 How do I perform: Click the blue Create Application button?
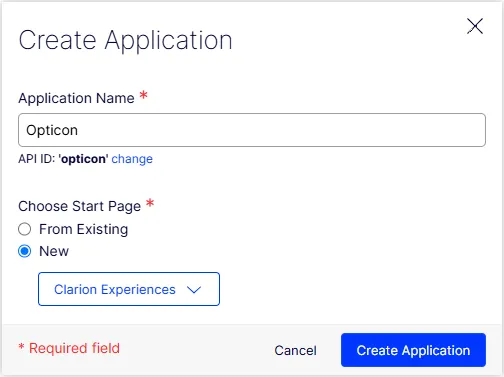pos(413,350)
